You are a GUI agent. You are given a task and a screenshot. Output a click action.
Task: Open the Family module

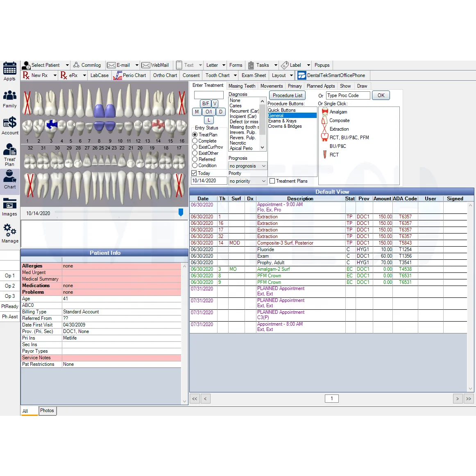[10, 99]
